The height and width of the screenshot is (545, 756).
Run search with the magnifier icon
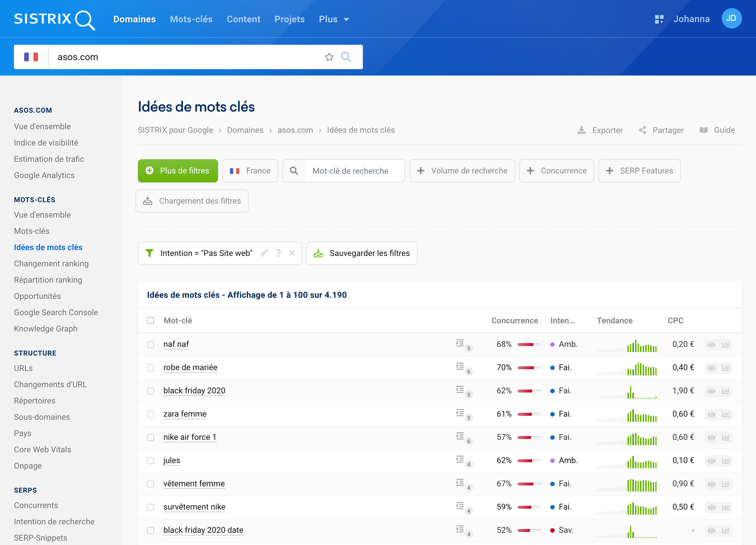coord(346,57)
